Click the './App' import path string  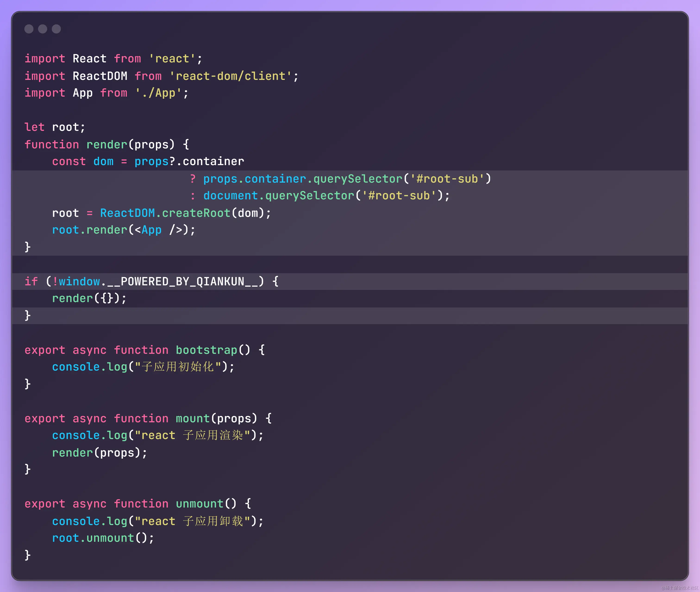158,93
